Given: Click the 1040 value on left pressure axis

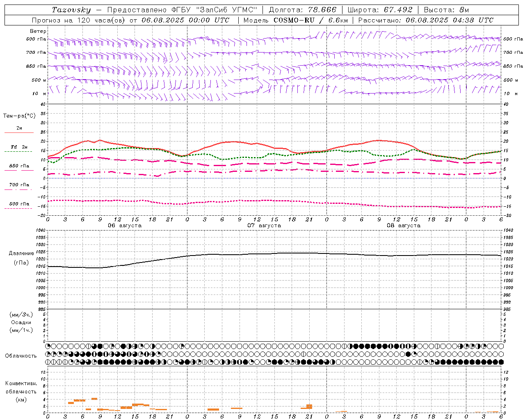Looking at the screenshot, I should click(x=40, y=231).
